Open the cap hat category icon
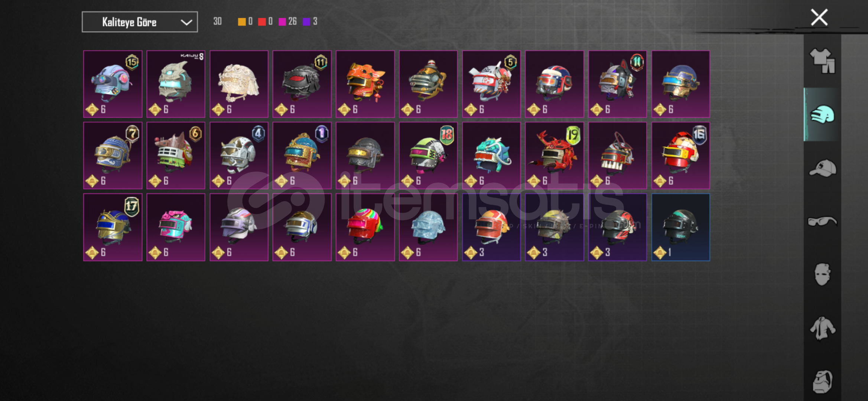The height and width of the screenshot is (401, 868). 822,168
